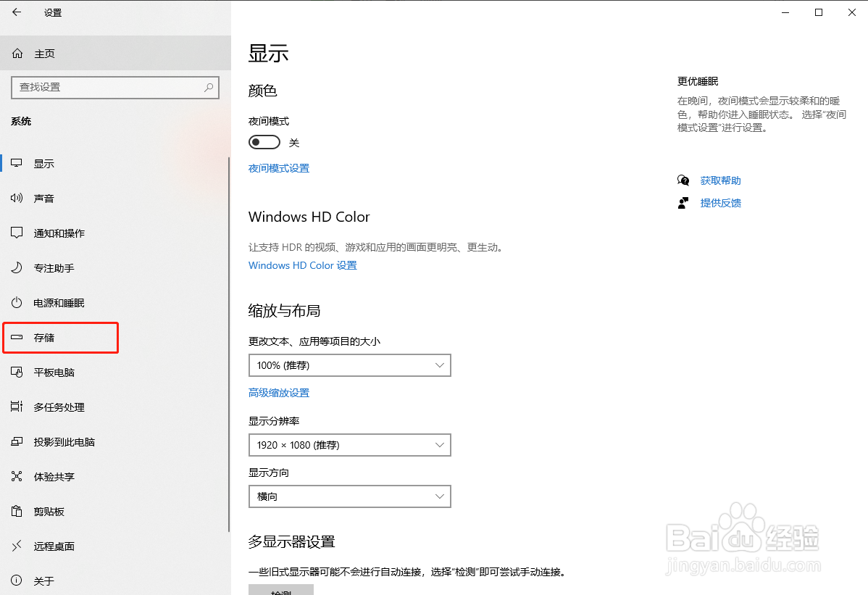Click the Get help (获取帮助) link
The width and height of the screenshot is (868, 595).
(x=720, y=180)
